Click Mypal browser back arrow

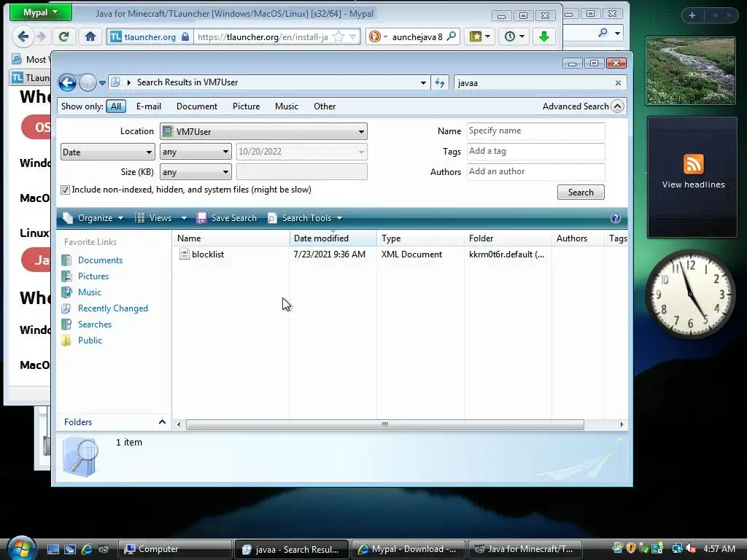click(23, 36)
